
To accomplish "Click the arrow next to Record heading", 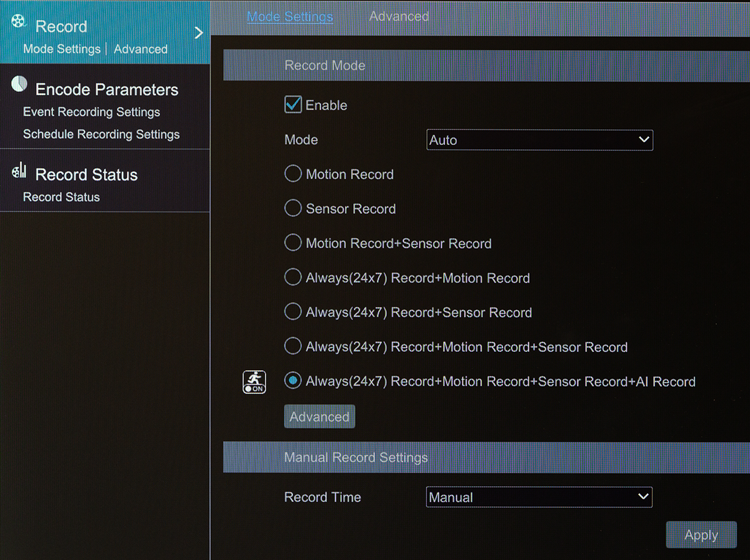I will point(198,32).
